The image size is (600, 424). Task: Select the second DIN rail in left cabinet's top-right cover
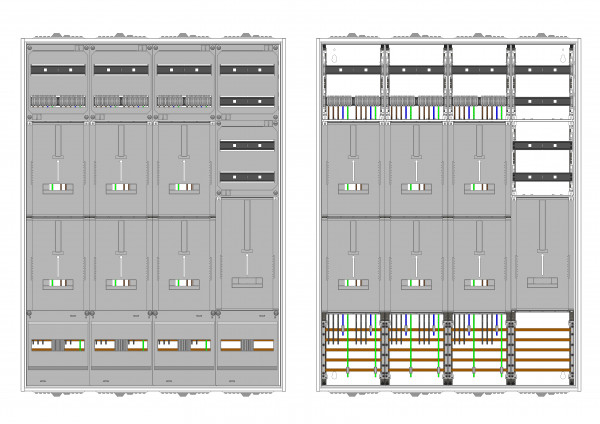247,101
